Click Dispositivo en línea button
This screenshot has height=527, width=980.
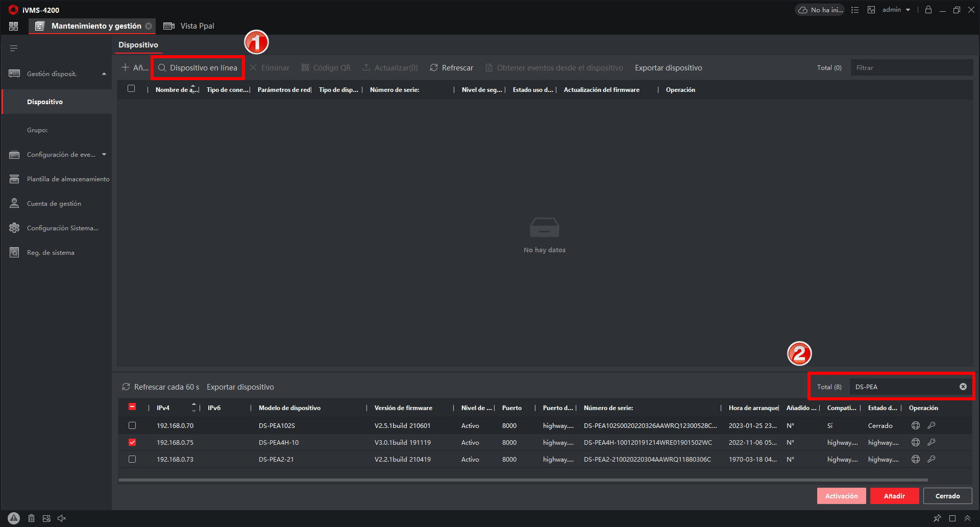coord(198,68)
